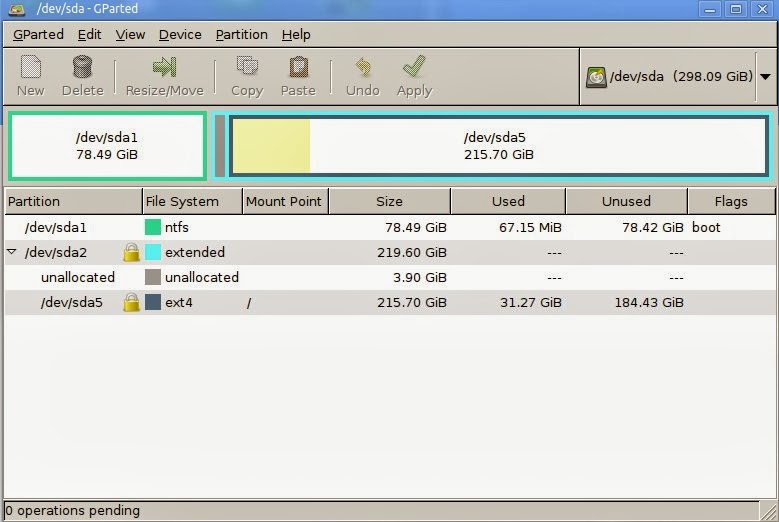
Task: Click used value '67.15 MiB'
Action: pos(530,227)
